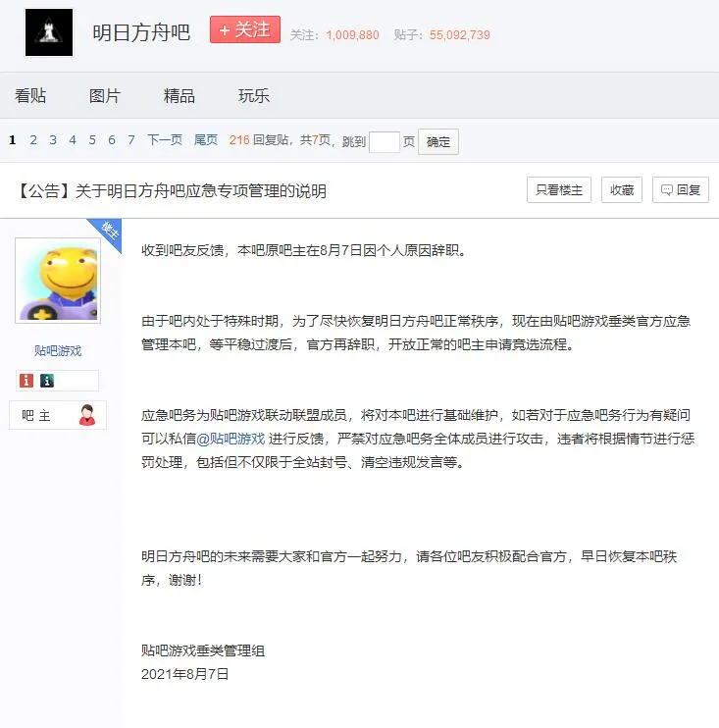Click the thread title 关于明日方舟吧应急专项管理的说明
This screenshot has height=728, width=719.
point(200,190)
